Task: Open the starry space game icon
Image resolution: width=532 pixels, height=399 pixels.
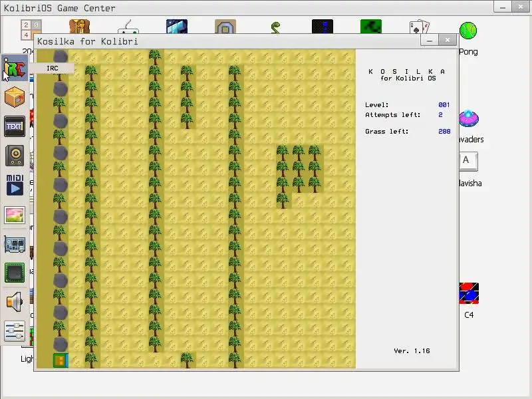Action: 177,27
